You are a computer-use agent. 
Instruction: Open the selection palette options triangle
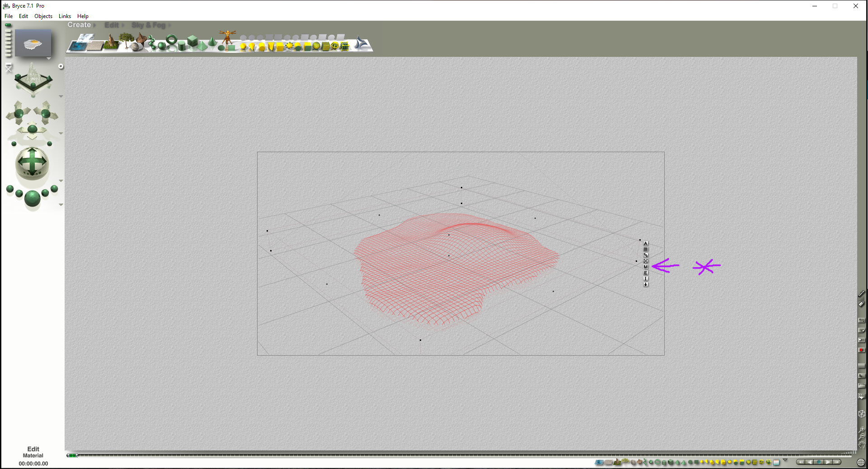[785, 460]
